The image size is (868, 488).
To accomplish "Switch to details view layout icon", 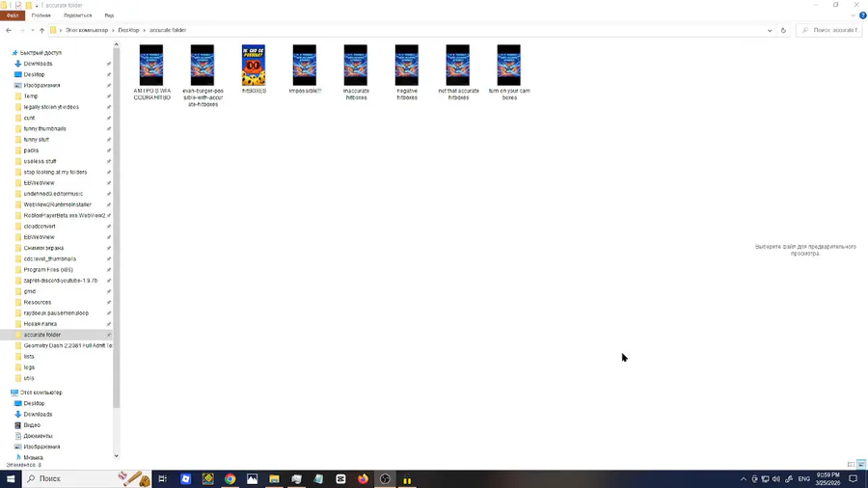I will (852, 465).
